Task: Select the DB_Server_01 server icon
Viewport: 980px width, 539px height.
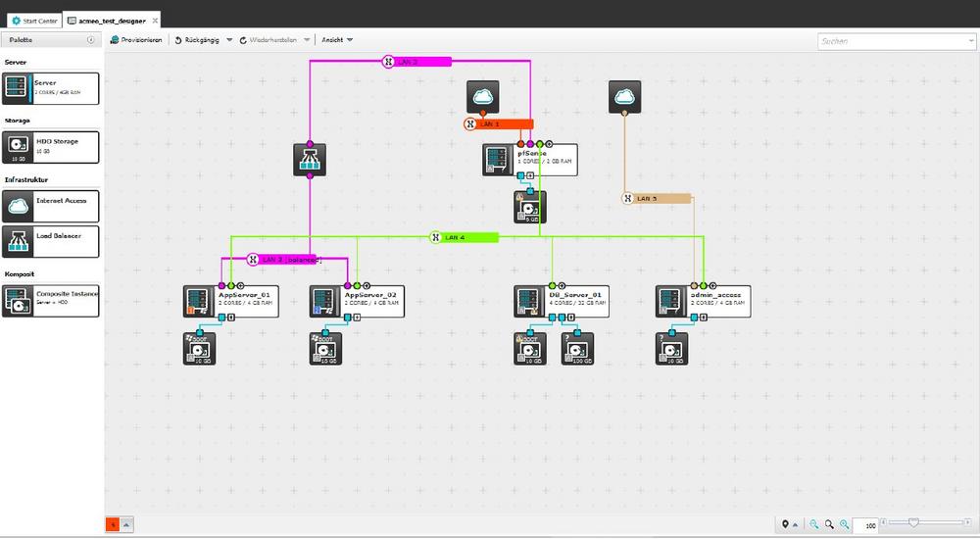Action: [530, 302]
